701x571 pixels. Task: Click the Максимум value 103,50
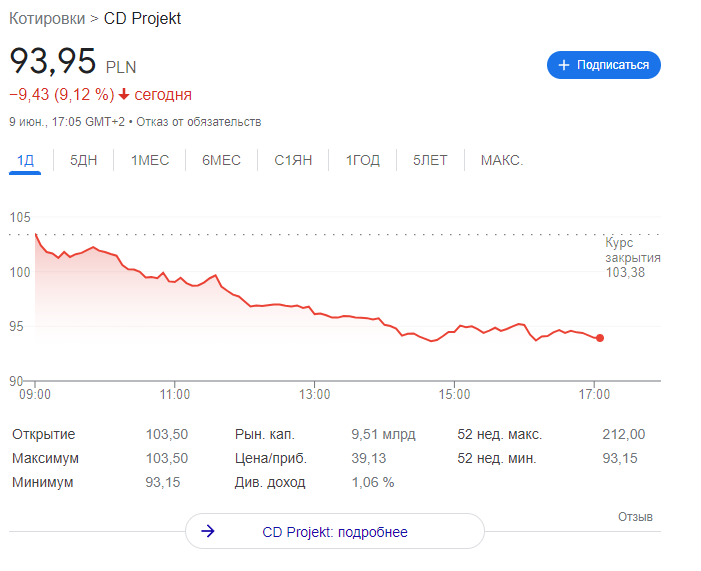167,458
